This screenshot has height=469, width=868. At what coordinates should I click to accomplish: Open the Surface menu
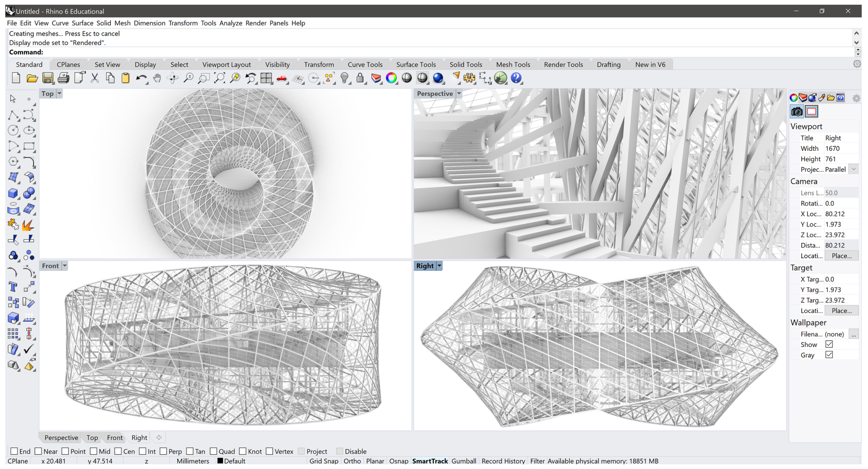tap(82, 23)
